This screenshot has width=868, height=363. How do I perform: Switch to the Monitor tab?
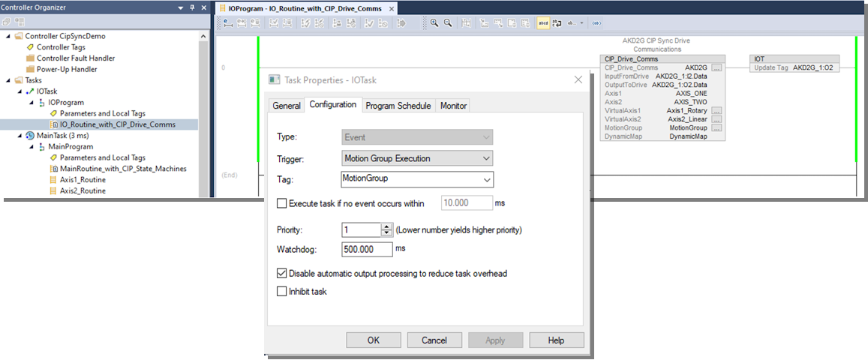tap(454, 105)
